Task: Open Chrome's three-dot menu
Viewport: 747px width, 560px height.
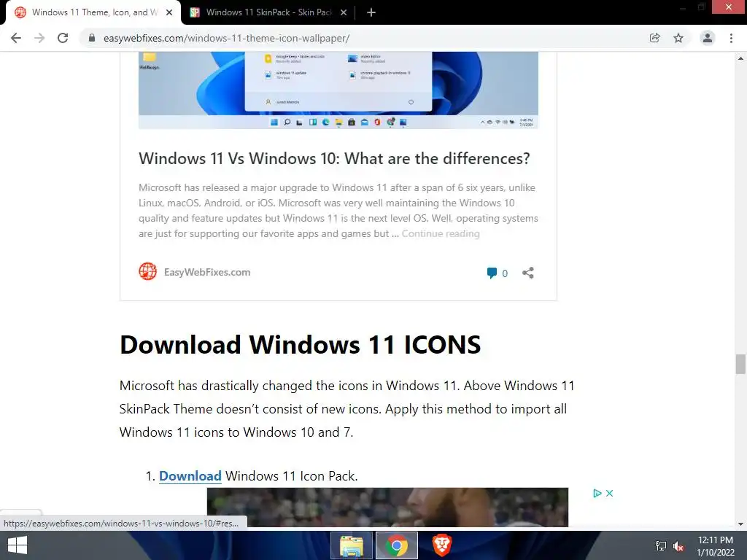Action: [x=731, y=38]
